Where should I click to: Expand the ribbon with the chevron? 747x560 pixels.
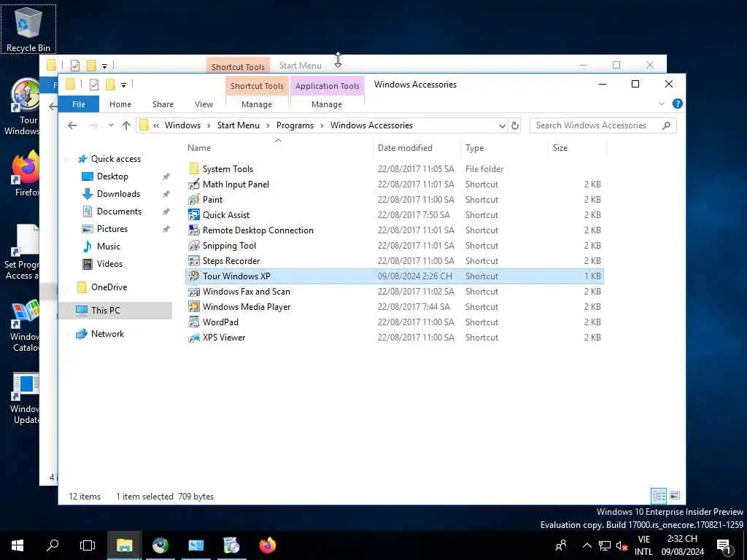tap(661, 104)
